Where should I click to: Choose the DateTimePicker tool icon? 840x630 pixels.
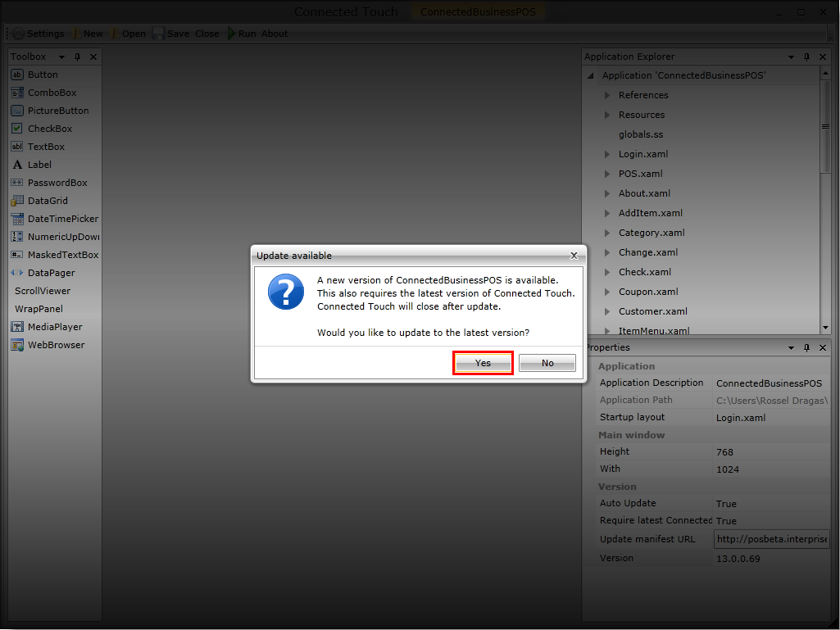(x=17, y=219)
